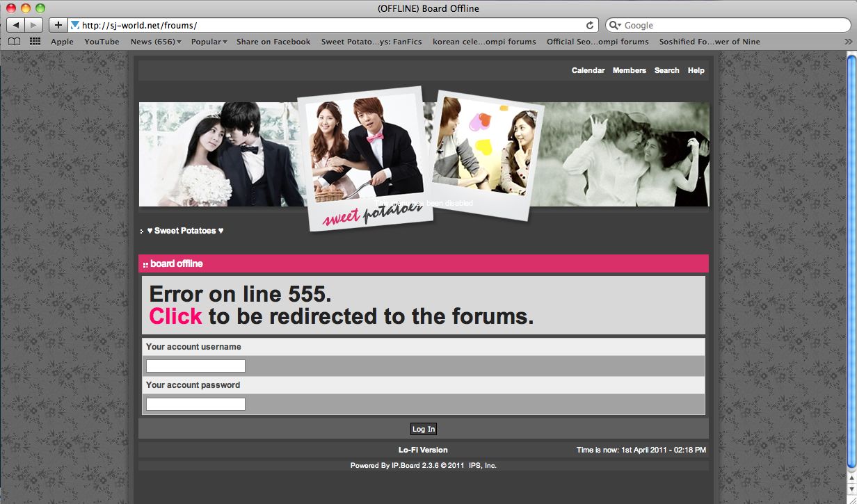857x504 pixels.
Task: Open the forum Calendar
Action: click(x=588, y=70)
